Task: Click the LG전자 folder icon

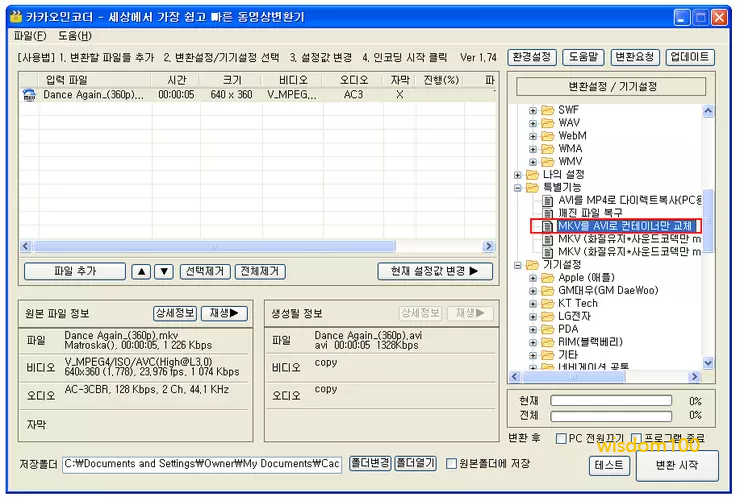Action: (547, 316)
